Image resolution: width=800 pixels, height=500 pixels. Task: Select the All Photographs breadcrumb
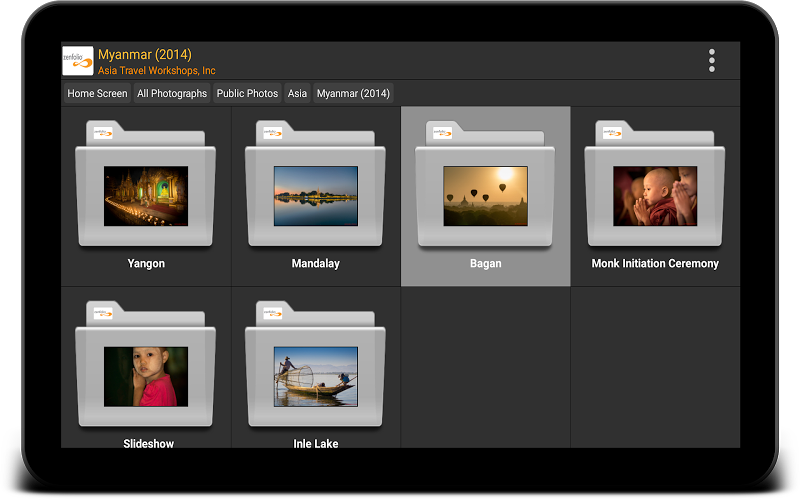pos(172,93)
